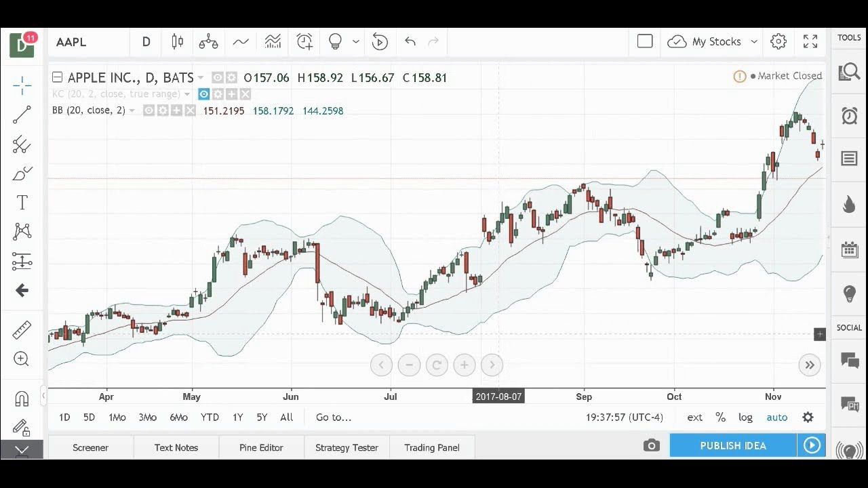Expand the APPLE INC. legend title dropdown
Image resolution: width=868 pixels, height=488 pixels.
[201, 78]
